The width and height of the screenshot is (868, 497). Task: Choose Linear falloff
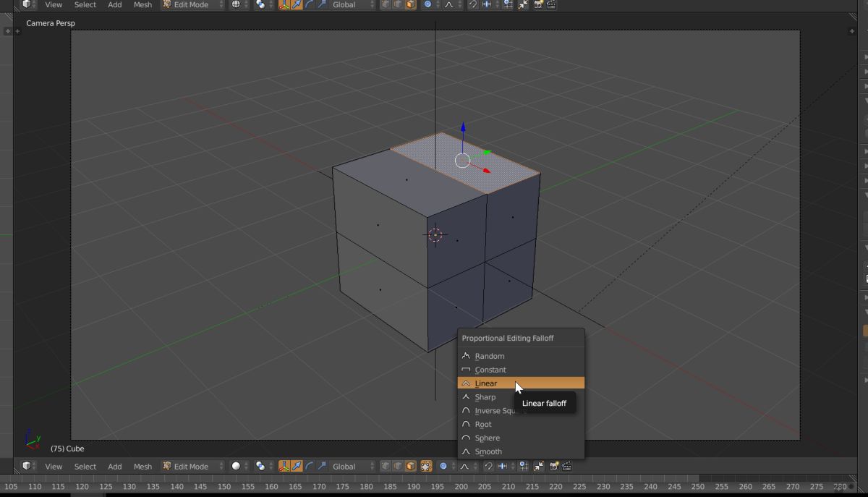click(x=521, y=383)
